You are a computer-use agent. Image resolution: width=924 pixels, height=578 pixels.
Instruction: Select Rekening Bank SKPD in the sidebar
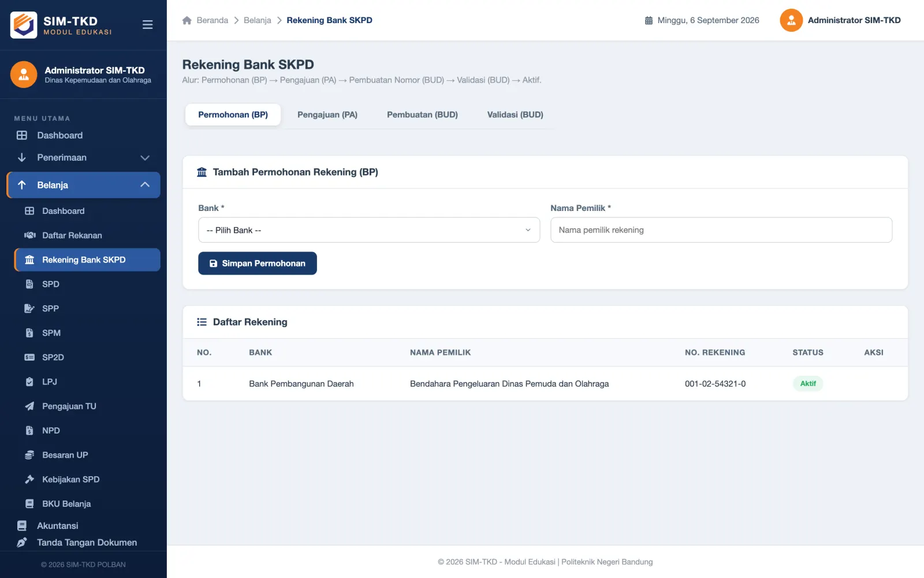[x=87, y=260]
